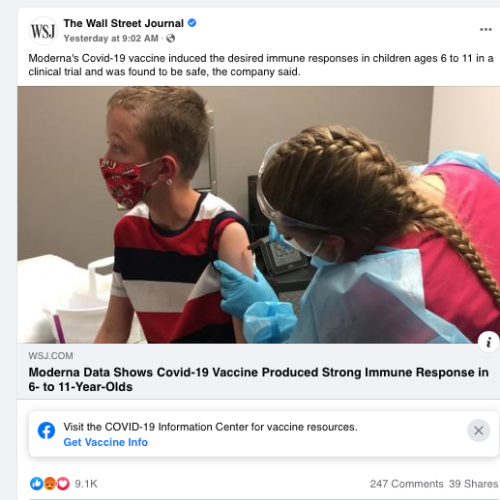Viewport: 500px width, 500px height.
Task: Open the 9.1K reactions count
Action: click(86, 484)
